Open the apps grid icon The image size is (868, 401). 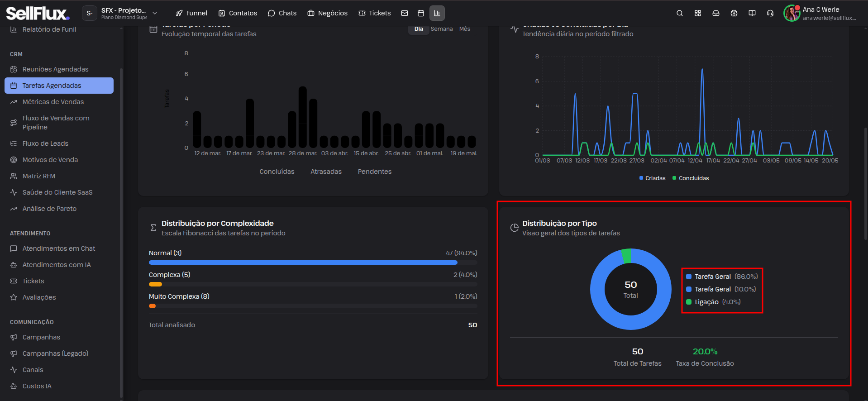[x=697, y=13]
